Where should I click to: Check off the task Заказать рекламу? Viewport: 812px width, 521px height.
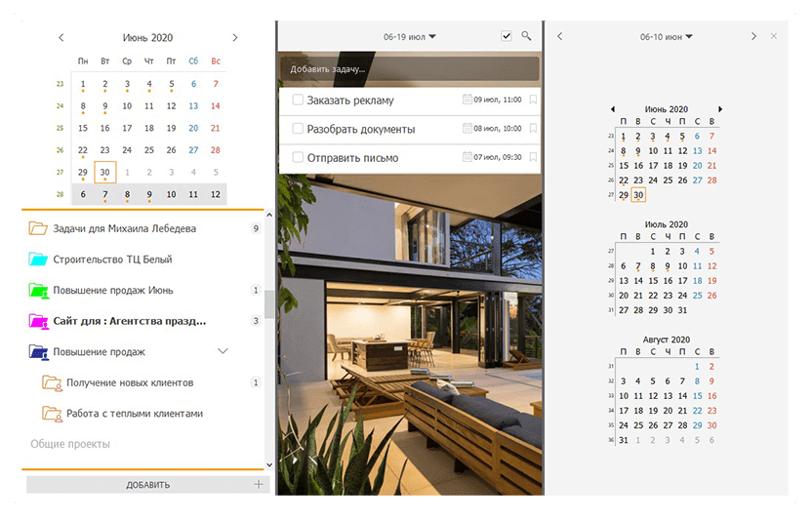pyautogui.click(x=298, y=100)
